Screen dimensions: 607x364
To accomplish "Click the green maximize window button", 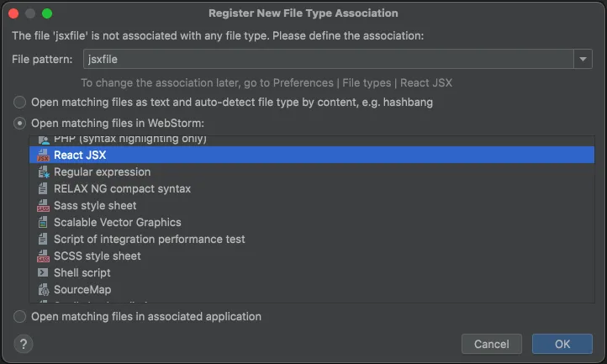I will click(x=47, y=13).
